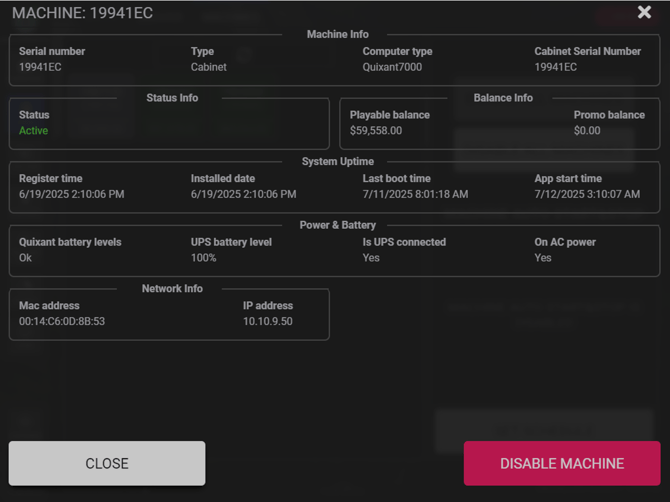Screen dimensions: 670x502
Task: Select the UPS battery level 100%
Action: [204, 258]
